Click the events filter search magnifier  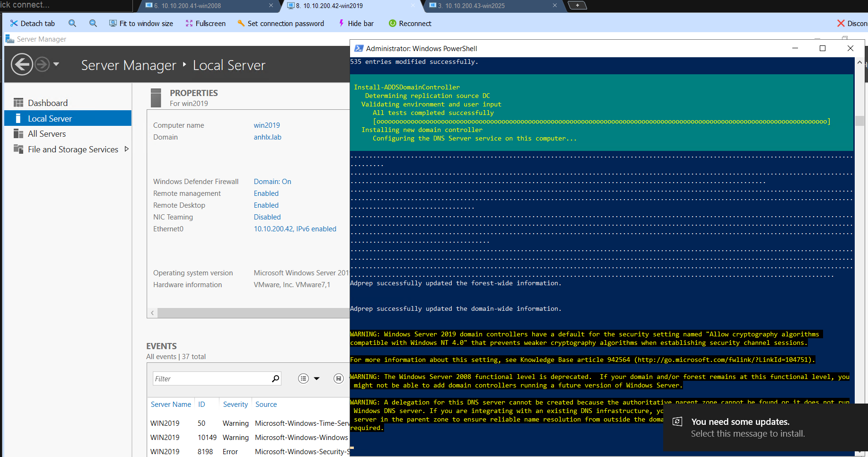point(275,378)
